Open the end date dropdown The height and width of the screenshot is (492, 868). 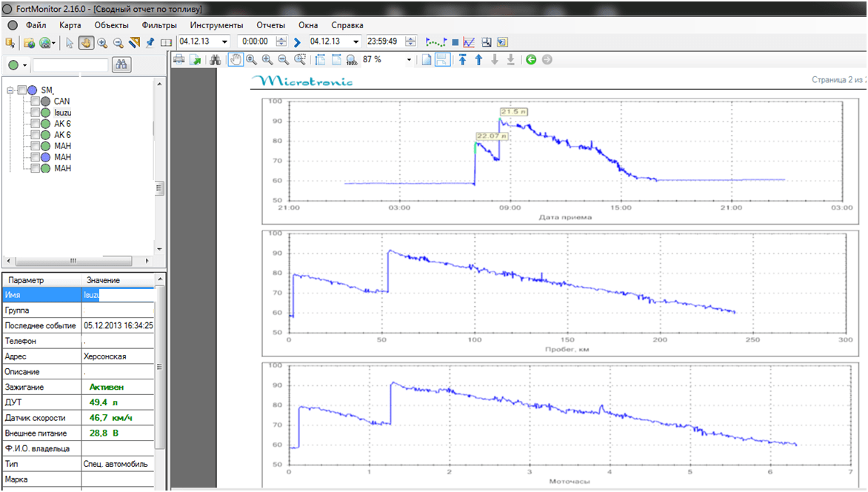point(355,41)
